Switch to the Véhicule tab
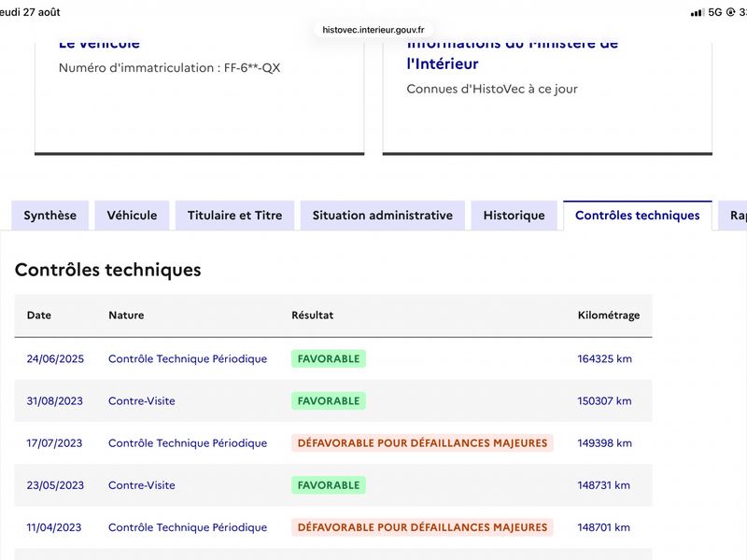Viewport: 747px width, 560px height. (132, 216)
